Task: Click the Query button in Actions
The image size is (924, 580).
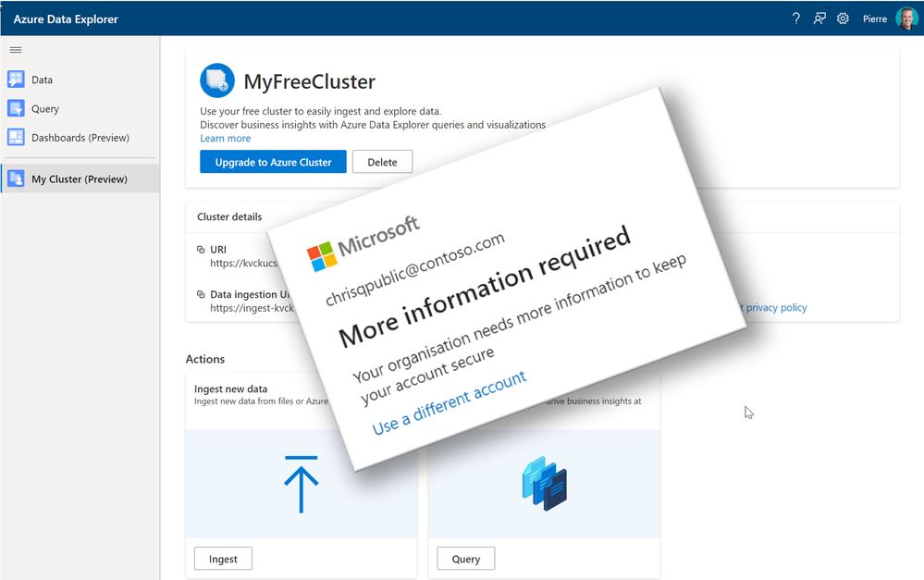Action: click(x=465, y=559)
